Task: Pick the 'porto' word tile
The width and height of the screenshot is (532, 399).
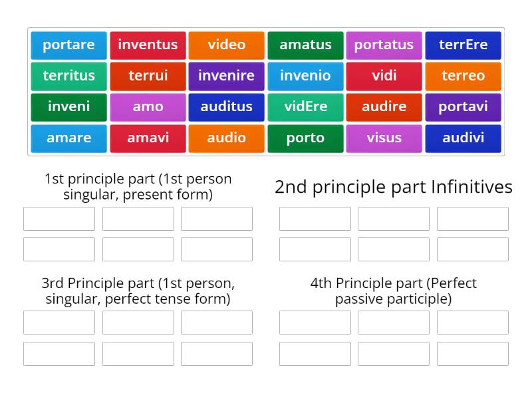Action: [x=306, y=138]
